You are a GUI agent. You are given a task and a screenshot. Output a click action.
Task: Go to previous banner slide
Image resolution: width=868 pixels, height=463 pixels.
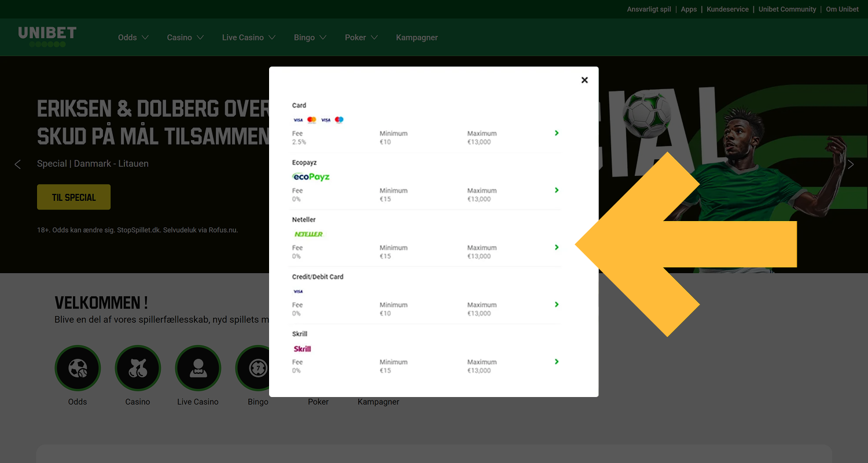(17, 164)
